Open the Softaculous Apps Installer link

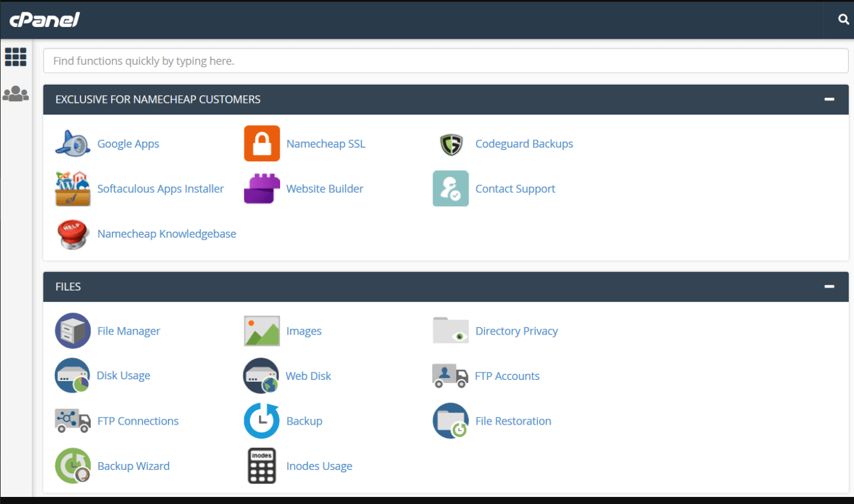tap(161, 189)
